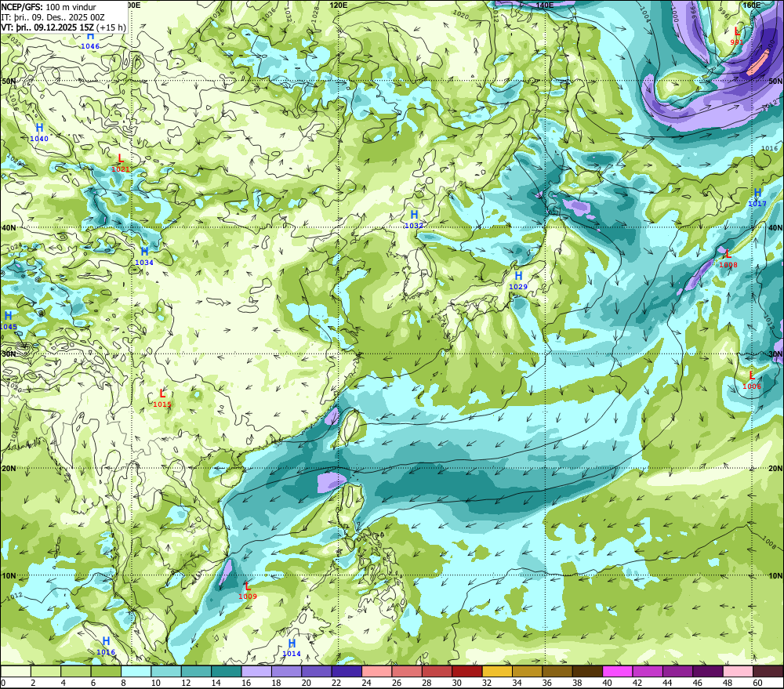Pick the dark teal 14–16 legend swatch
Image resolution: width=784 pixels, height=689 pixels.
click(x=226, y=671)
